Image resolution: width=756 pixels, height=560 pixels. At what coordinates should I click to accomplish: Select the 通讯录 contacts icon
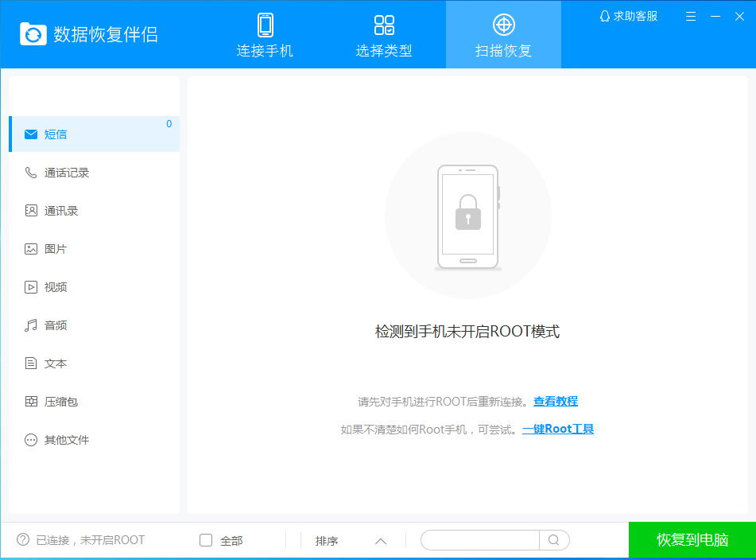click(31, 211)
